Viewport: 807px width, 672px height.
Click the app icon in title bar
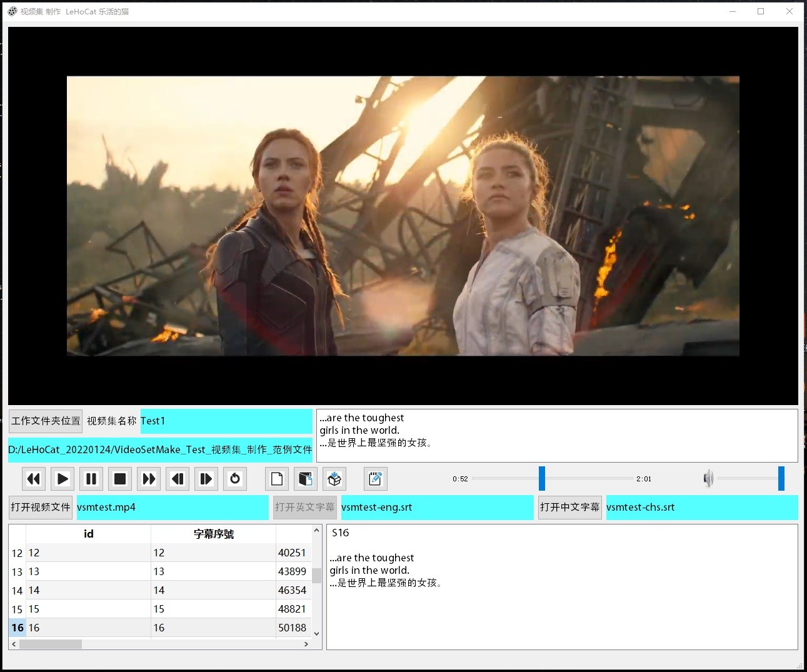tap(12, 11)
